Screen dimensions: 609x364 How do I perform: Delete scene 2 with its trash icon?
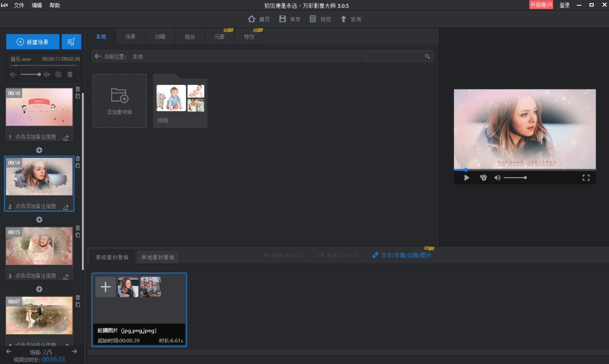pyautogui.click(x=78, y=159)
